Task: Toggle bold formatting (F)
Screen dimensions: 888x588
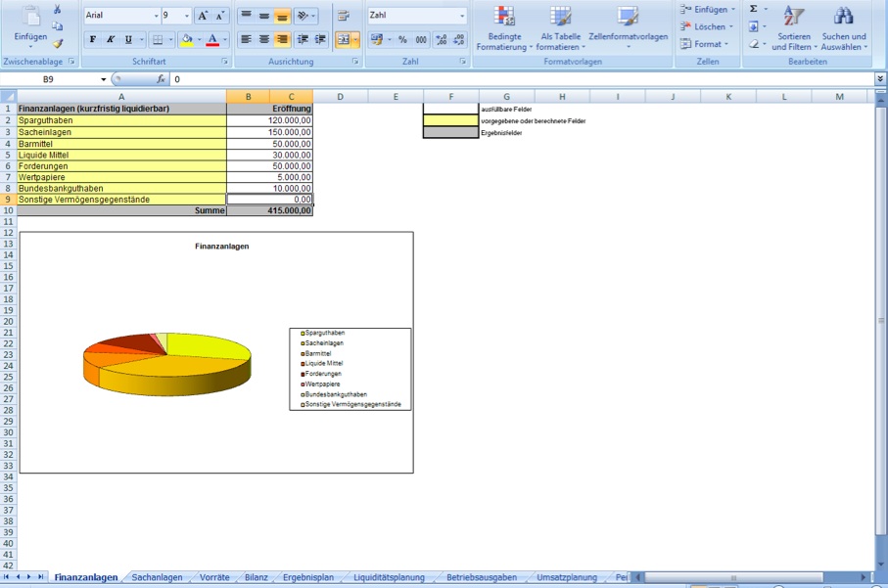Action: (x=93, y=39)
